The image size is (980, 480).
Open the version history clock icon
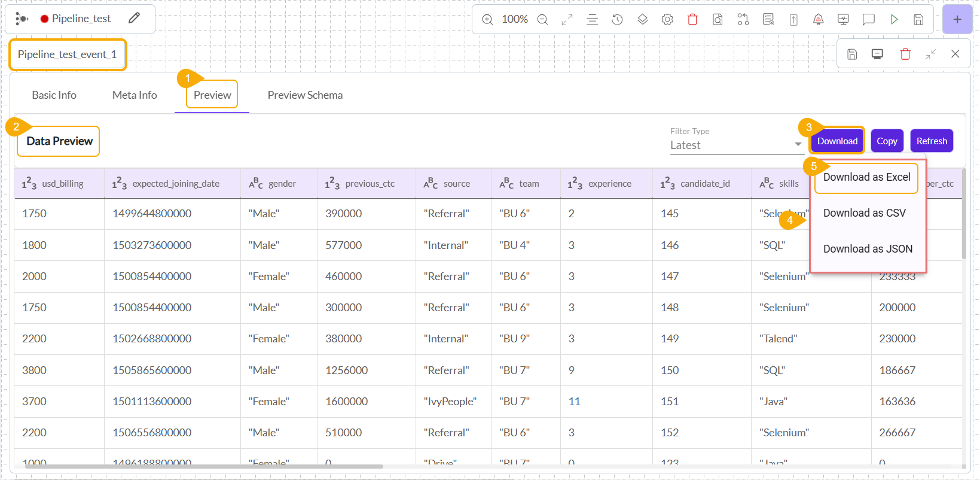[x=617, y=20]
